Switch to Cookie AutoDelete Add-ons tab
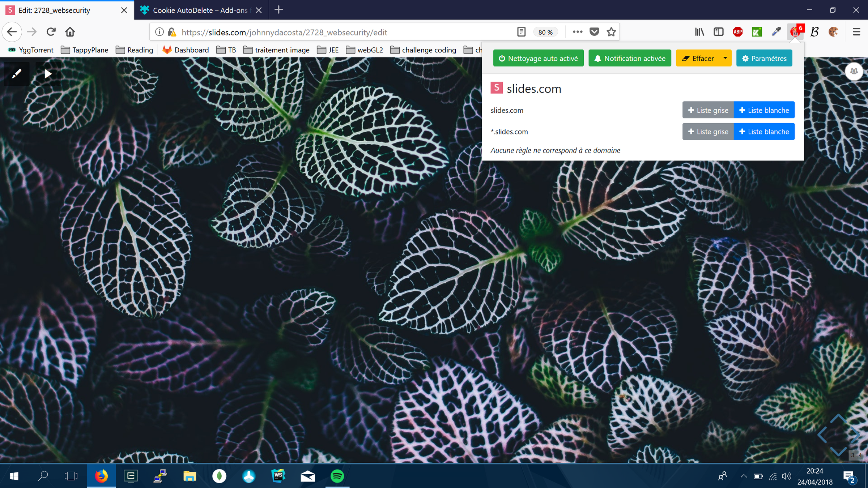This screenshot has width=868, height=488. tap(200, 10)
